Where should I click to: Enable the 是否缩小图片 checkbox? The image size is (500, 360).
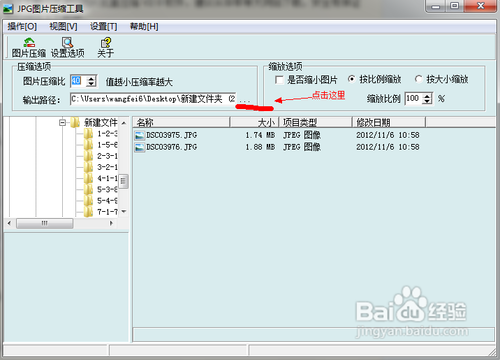[x=279, y=80]
